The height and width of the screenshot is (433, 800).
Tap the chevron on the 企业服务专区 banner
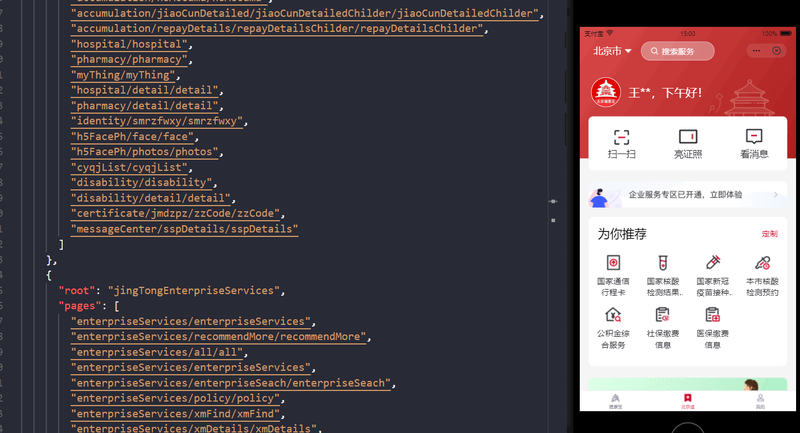click(776, 194)
